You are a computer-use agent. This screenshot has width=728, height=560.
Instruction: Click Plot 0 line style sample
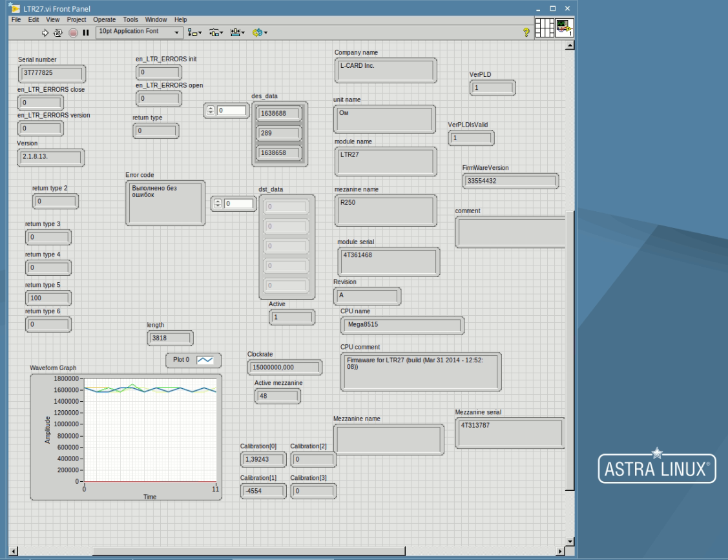click(205, 360)
